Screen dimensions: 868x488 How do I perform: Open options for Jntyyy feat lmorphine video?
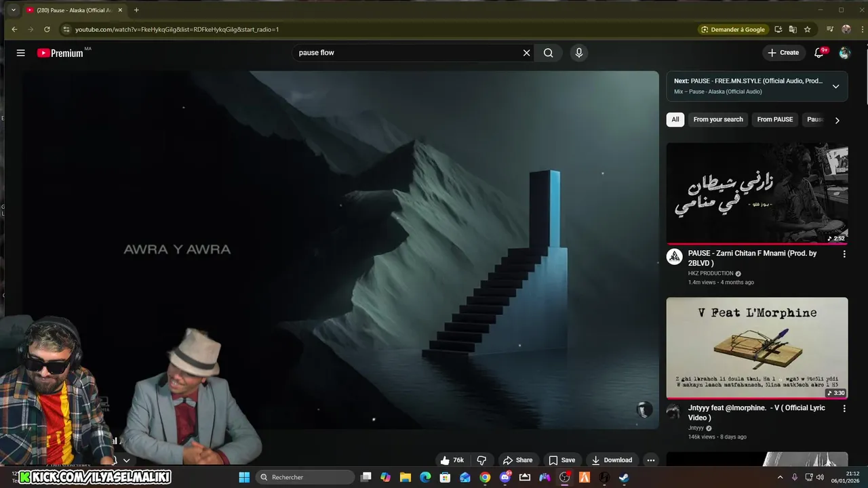tap(844, 409)
